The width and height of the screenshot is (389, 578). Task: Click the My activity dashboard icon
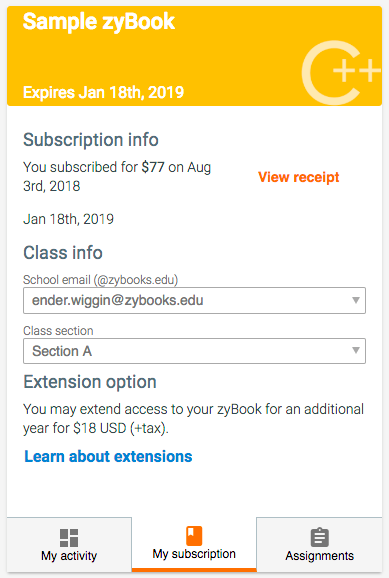(69, 538)
